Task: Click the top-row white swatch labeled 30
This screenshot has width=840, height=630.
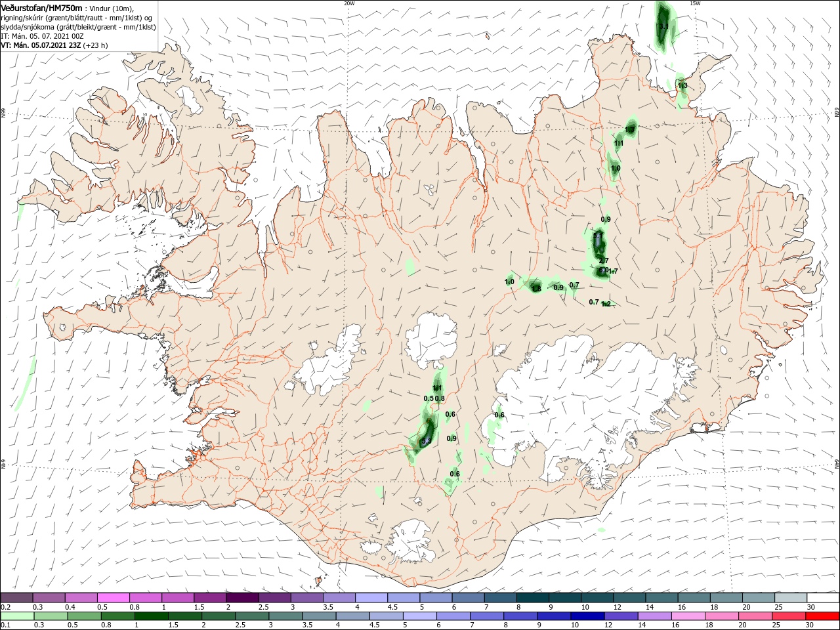Action: coord(824,597)
